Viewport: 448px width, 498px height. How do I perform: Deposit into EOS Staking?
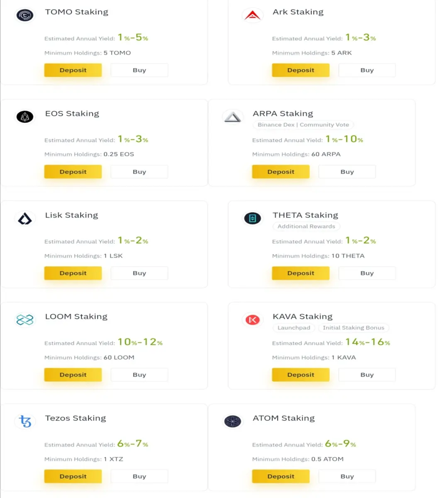(73, 172)
